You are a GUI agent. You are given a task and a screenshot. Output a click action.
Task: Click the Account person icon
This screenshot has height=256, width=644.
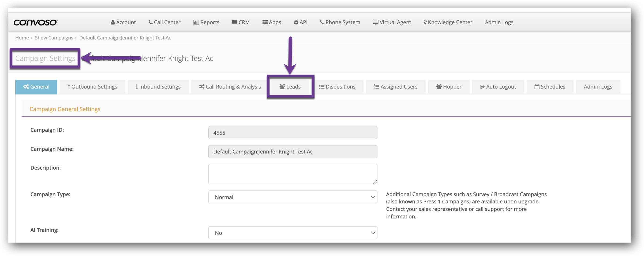(113, 23)
